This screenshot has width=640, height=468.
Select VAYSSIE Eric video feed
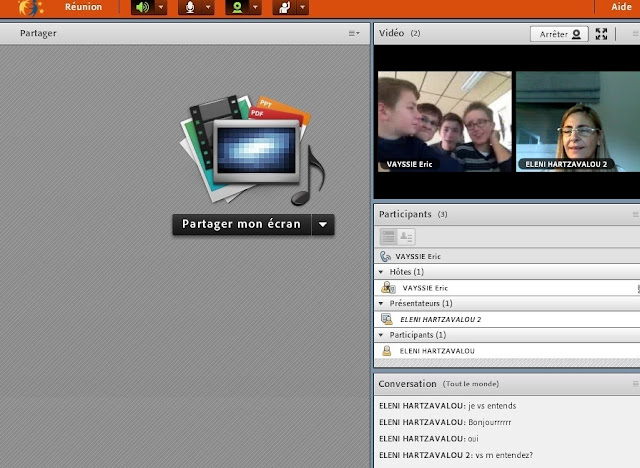444,122
